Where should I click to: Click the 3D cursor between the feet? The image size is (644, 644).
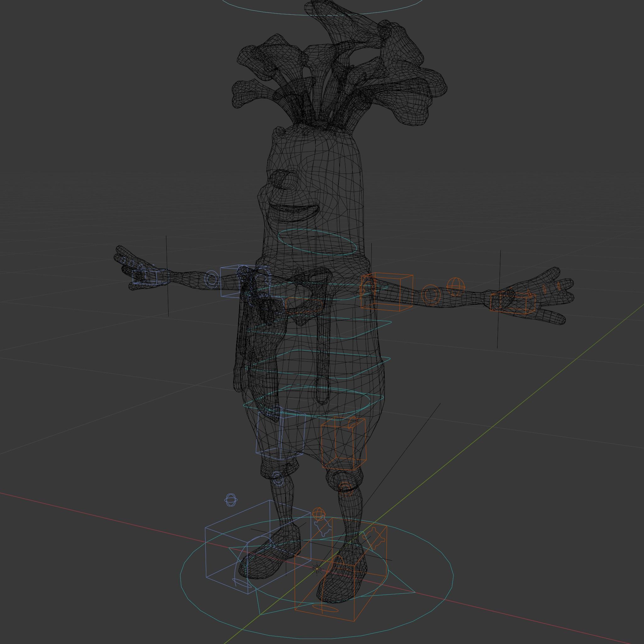317,569
